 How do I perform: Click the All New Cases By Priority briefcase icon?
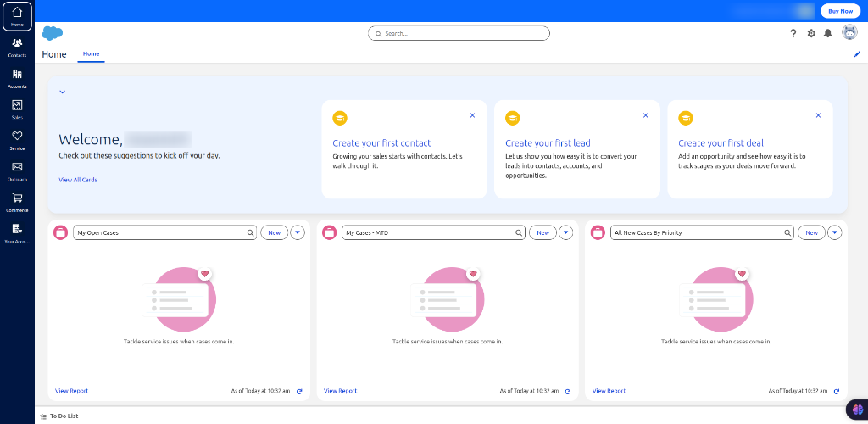pyautogui.click(x=598, y=232)
